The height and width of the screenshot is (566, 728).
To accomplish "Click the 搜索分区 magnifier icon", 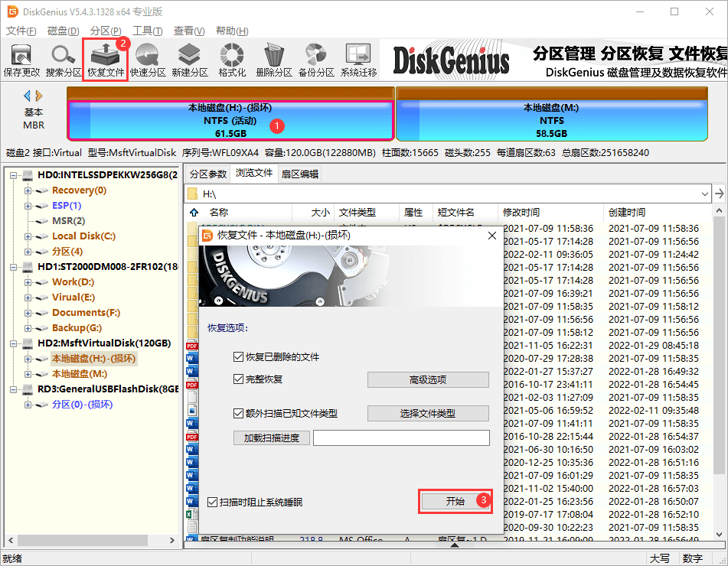I will 63,60.
